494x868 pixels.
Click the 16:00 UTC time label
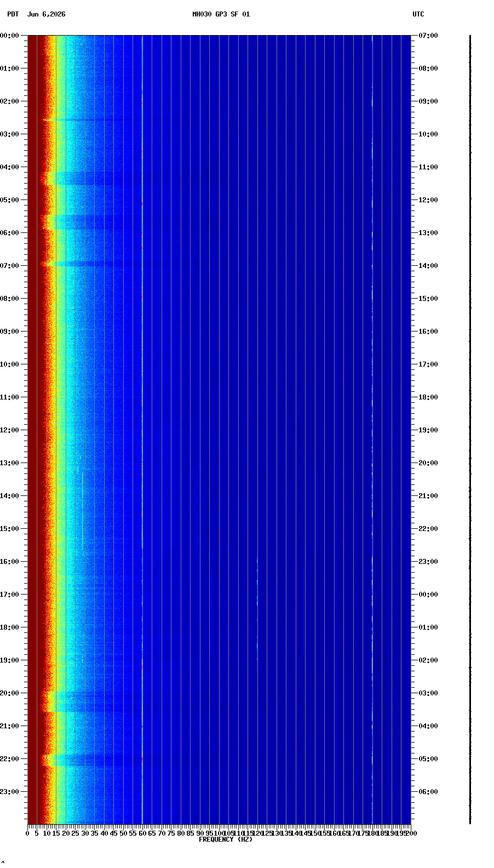click(x=428, y=332)
